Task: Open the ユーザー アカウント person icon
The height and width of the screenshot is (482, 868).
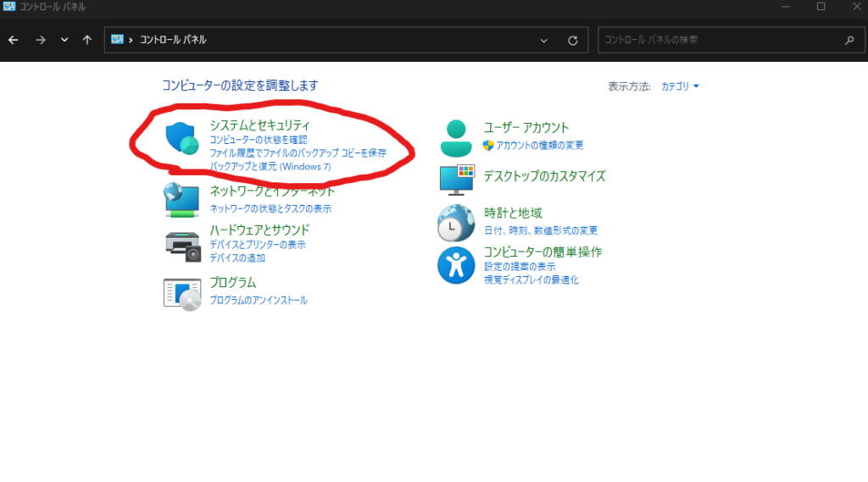Action: pos(456,138)
